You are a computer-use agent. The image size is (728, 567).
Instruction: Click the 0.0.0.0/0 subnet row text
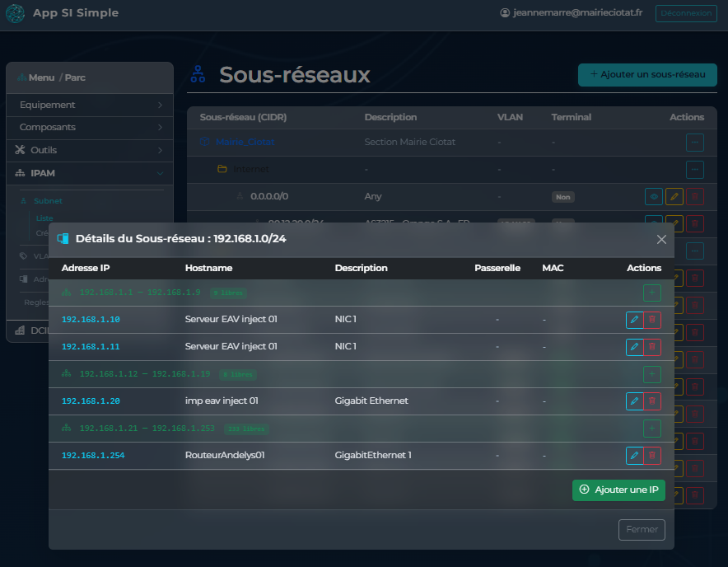[x=269, y=197]
